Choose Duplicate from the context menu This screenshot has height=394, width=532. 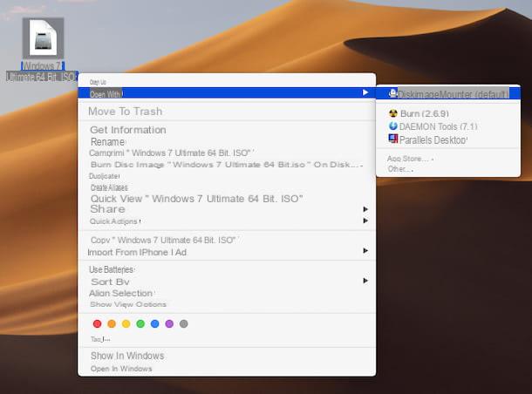pos(104,176)
